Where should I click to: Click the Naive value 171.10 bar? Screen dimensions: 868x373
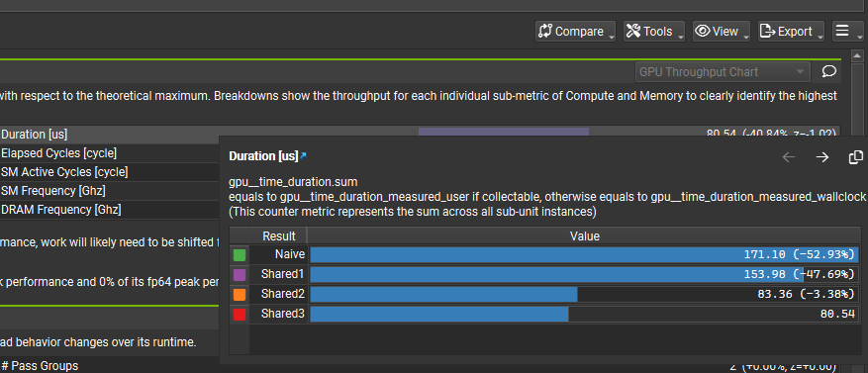pyautogui.click(x=584, y=254)
